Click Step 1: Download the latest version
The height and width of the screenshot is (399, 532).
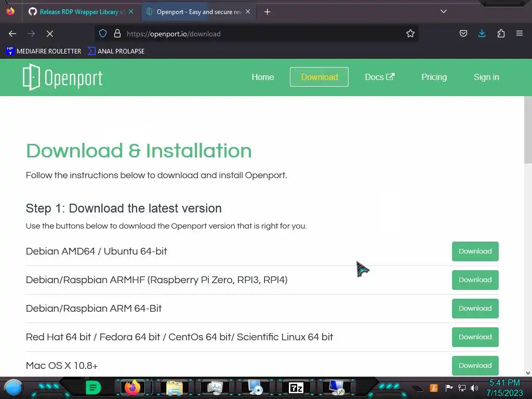(x=124, y=208)
